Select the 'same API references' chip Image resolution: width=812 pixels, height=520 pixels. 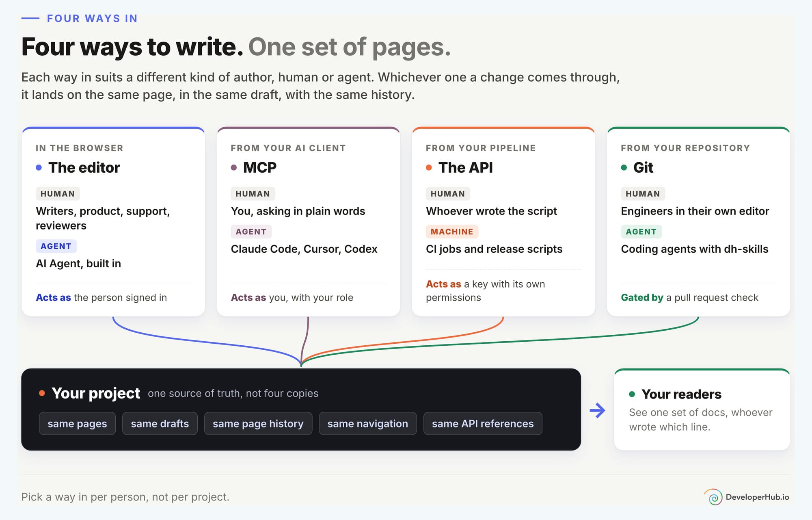point(483,423)
